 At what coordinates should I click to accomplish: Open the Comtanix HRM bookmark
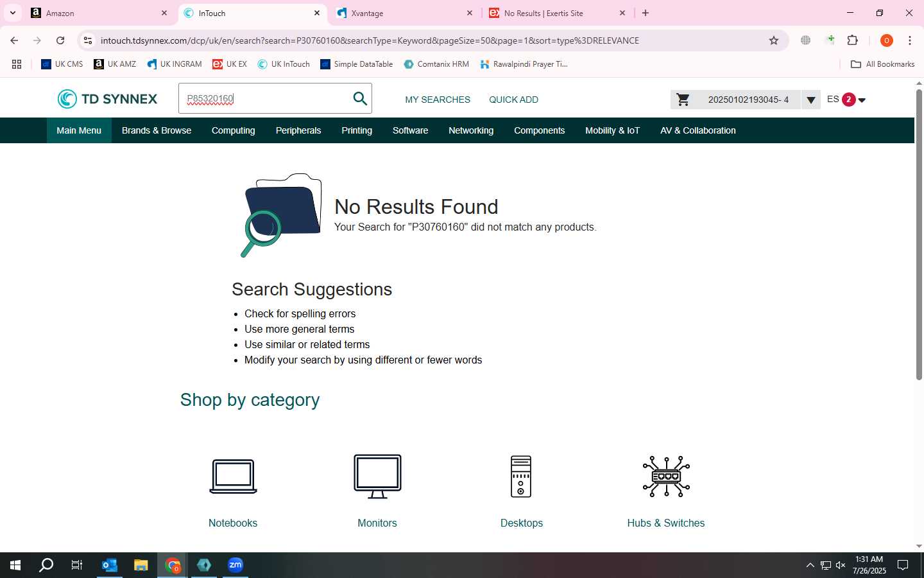click(436, 64)
